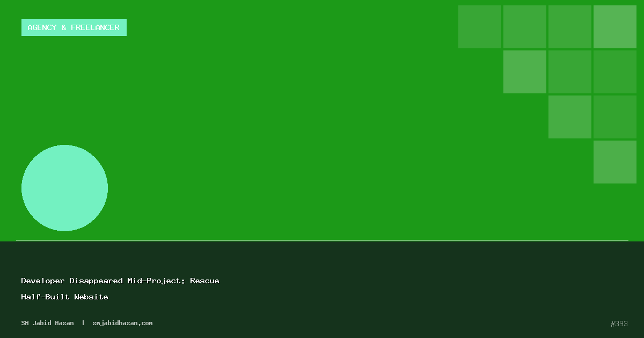Open the smjabidhasan.com link
644x338 pixels.
pyautogui.click(x=122, y=323)
